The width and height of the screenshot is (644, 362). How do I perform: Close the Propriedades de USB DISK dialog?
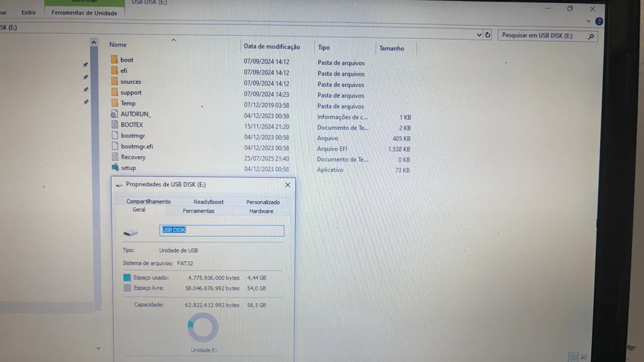pyautogui.click(x=288, y=185)
